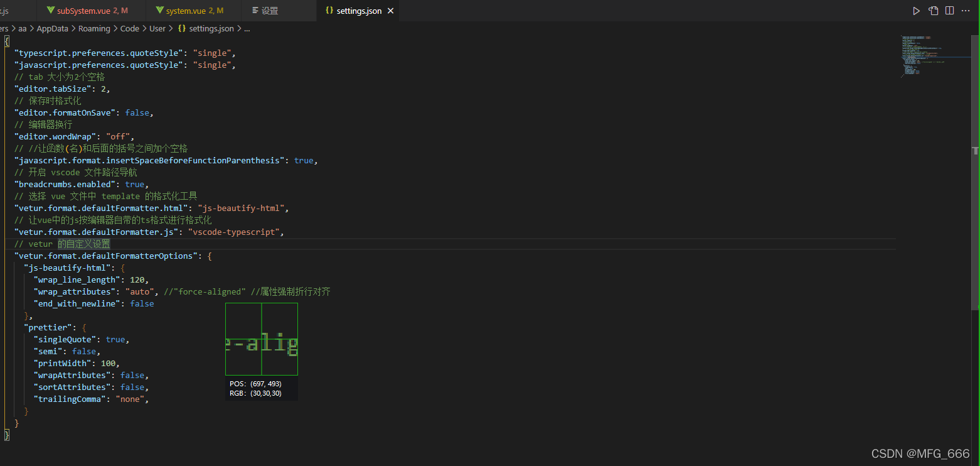This screenshot has width=980, height=466.
Task: Click the comment "// tab 大小为2个空格"
Action: point(60,77)
